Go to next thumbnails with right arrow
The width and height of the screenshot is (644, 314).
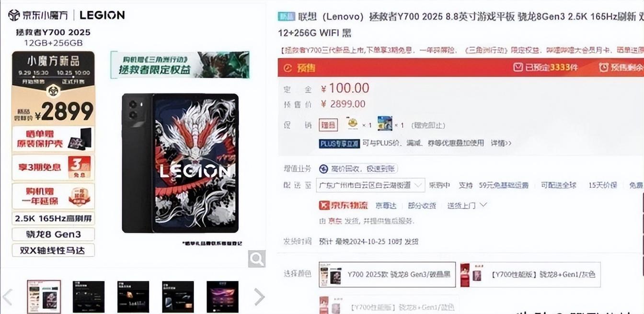259,297
